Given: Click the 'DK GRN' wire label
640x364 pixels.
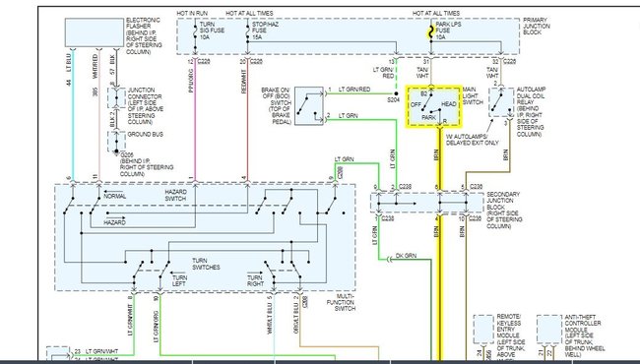Looking at the screenshot, I should pyautogui.click(x=406, y=256).
